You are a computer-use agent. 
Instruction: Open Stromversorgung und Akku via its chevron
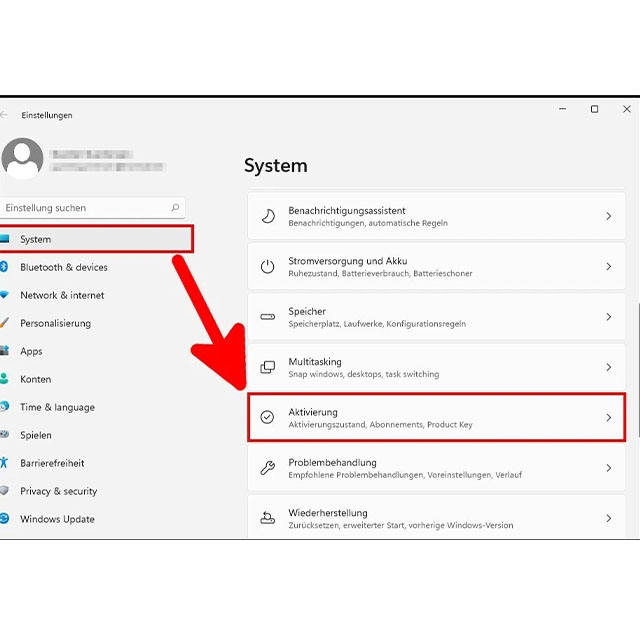(609, 267)
